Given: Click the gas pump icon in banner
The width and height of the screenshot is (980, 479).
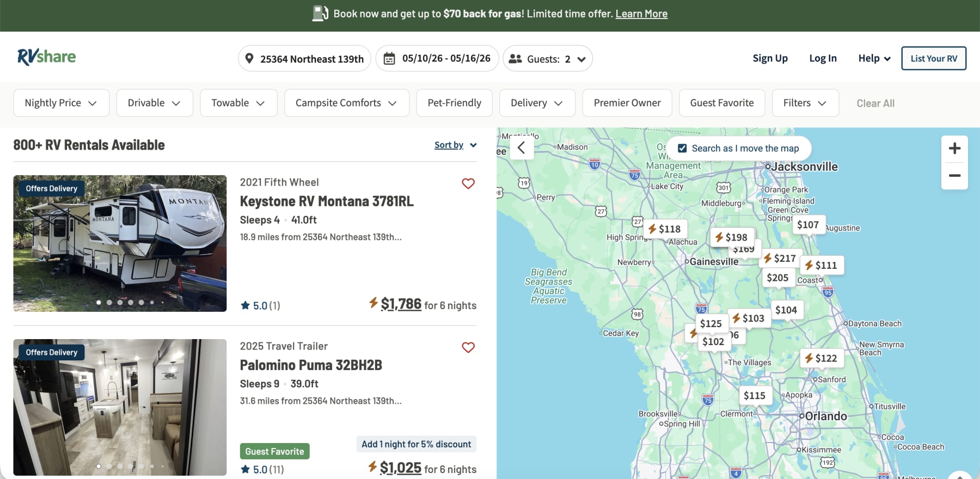Looking at the screenshot, I should coord(320,14).
